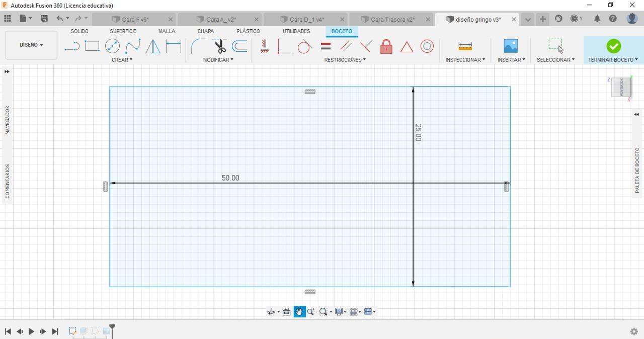
Task: Expand the CREAR dropdown
Action: click(x=122, y=60)
